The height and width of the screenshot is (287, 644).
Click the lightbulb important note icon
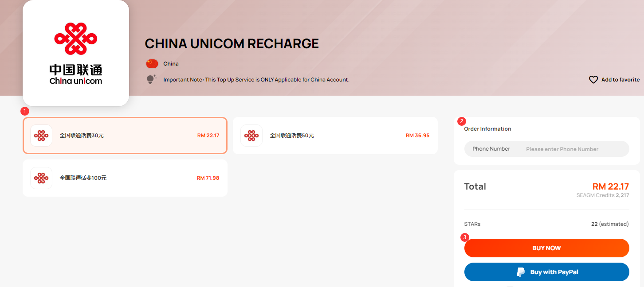click(152, 80)
